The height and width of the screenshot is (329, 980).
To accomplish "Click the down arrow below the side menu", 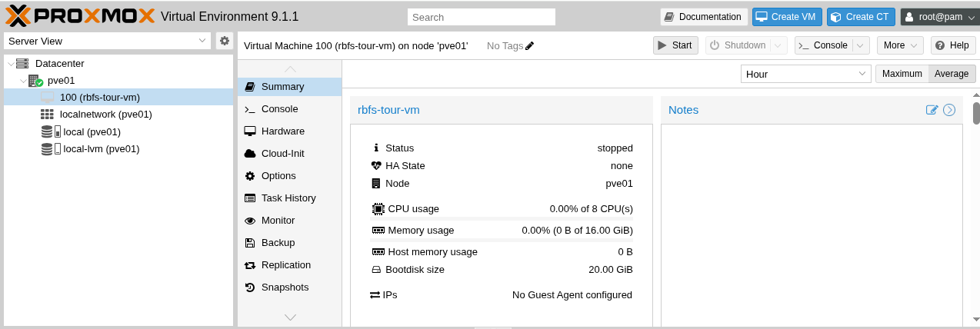I will 290,317.
